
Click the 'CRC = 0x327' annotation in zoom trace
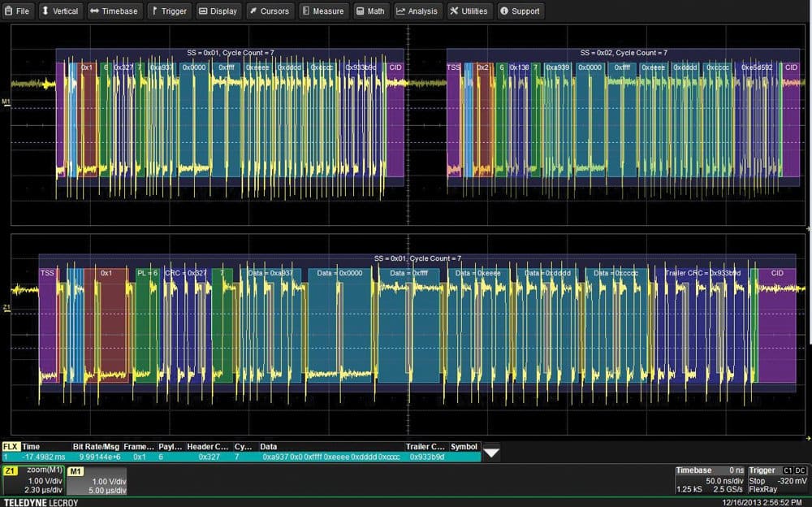click(x=186, y=273)
